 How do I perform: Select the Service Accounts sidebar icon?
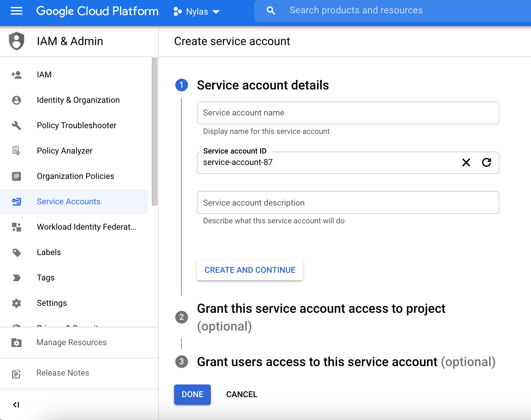tap(16, 202)
